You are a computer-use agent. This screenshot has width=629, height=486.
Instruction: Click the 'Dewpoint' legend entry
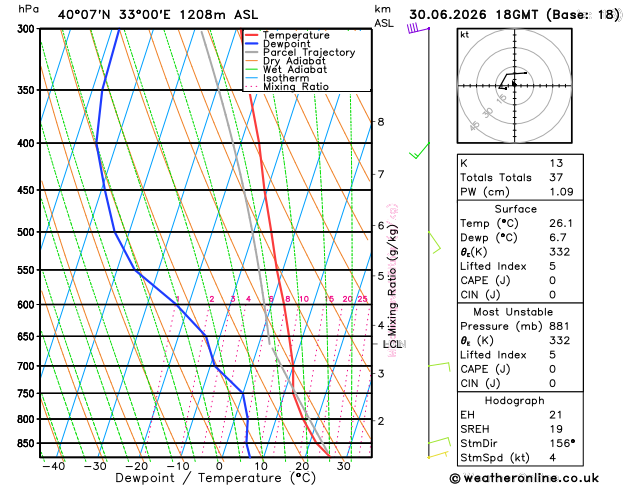coord(286,44)
